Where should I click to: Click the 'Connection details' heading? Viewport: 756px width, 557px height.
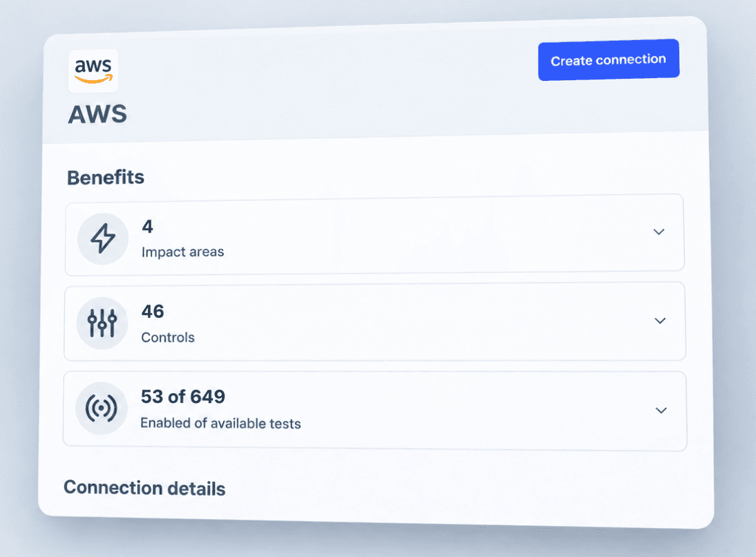pos(144,488)
